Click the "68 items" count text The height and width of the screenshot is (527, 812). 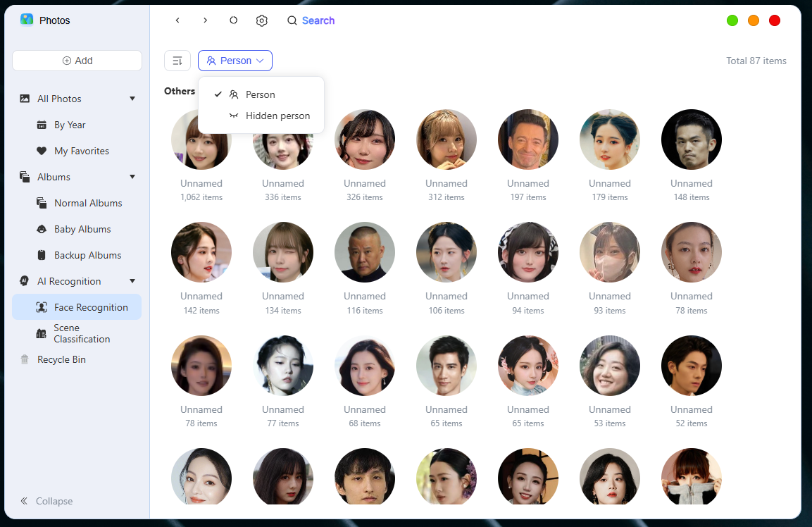pyautogui.click(x=365, y=423)
